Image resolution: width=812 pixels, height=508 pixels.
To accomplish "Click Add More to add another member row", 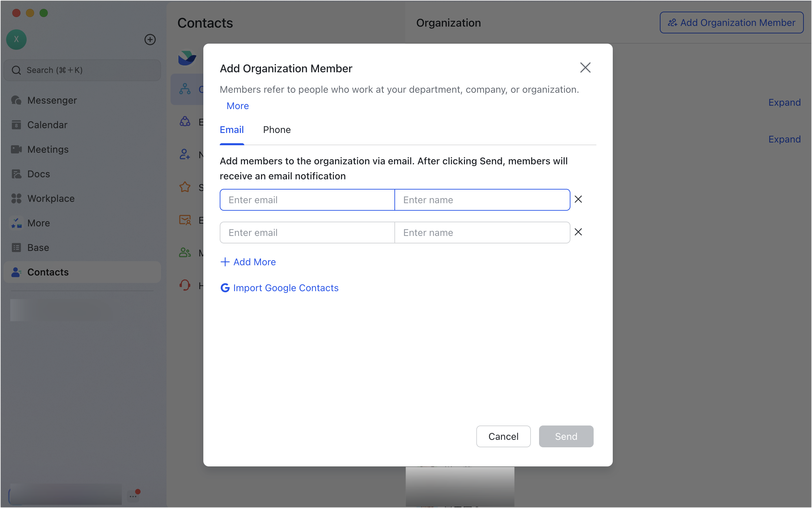I will click(248, 262).
